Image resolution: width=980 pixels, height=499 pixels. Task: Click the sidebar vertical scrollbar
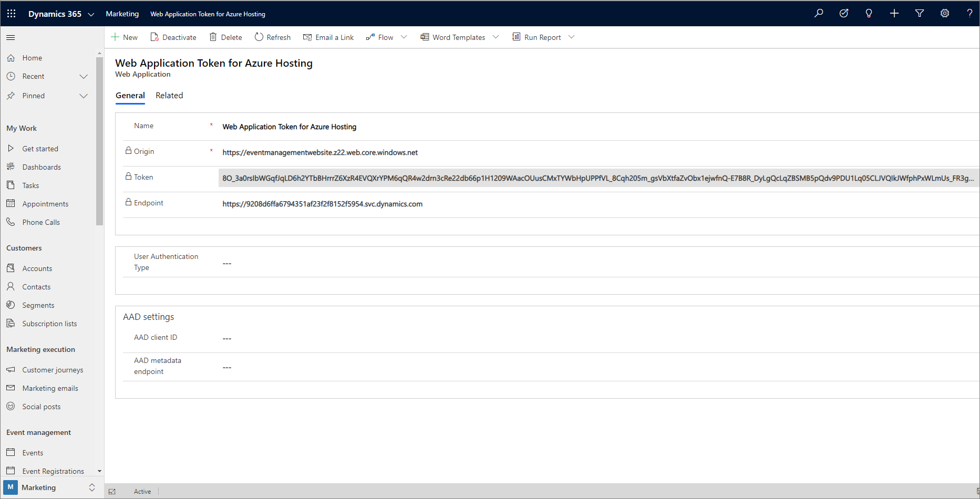[x=99, y=141]
